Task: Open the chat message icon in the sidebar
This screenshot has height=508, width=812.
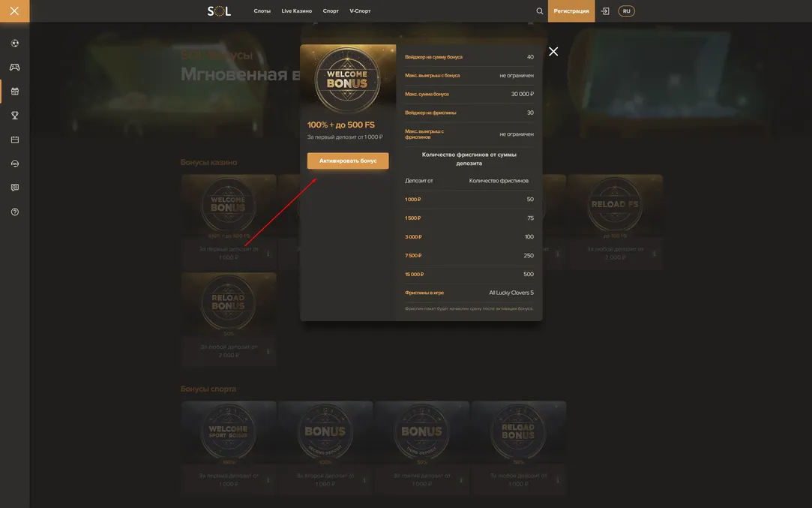Action: tap(14, 188)
